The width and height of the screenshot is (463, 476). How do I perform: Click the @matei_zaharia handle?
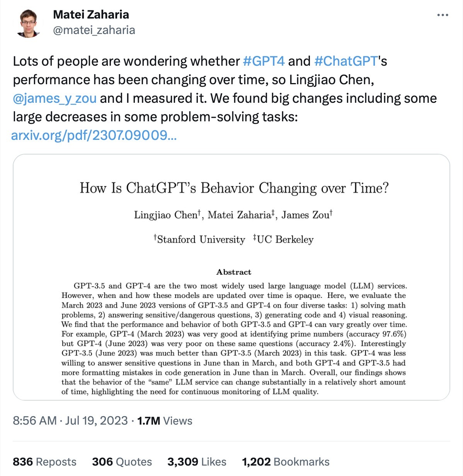(94, 30)
